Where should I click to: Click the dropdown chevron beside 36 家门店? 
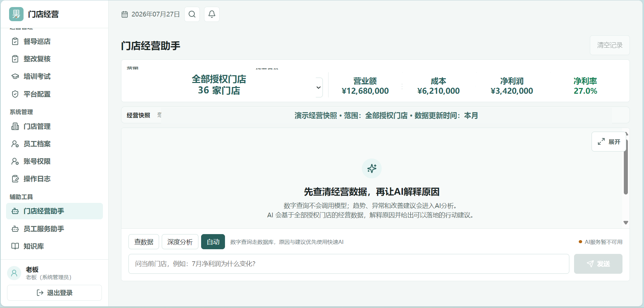(x=318, y=88)
